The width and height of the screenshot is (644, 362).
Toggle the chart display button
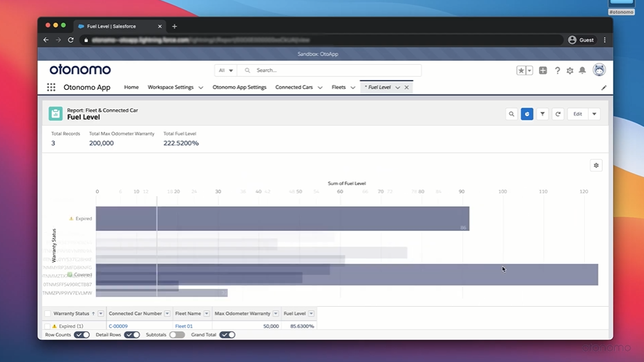click(527, 114)
